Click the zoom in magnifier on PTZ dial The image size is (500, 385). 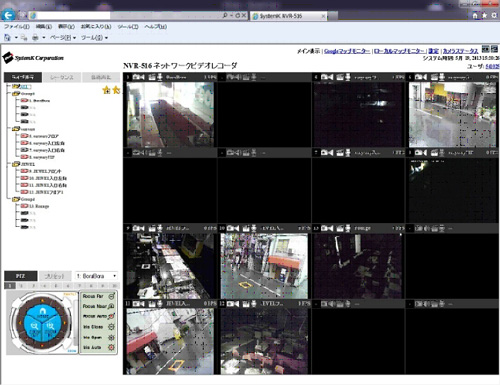click(51, 327)
